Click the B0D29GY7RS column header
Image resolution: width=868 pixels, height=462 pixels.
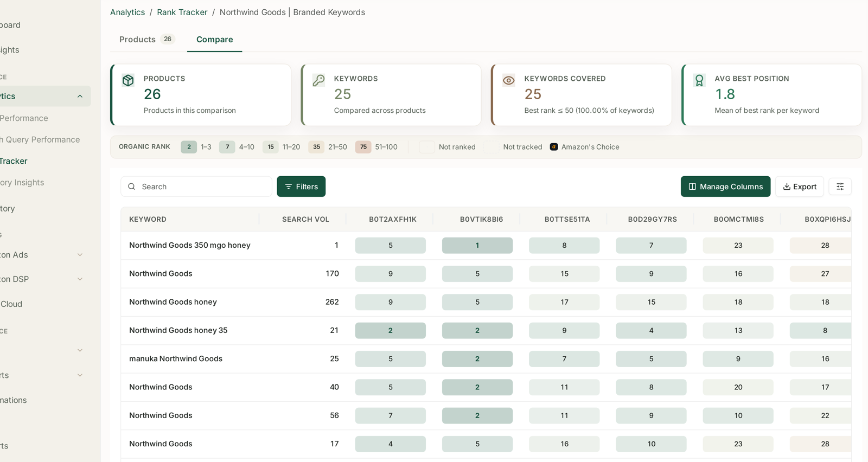pyautogui.click(x=653, y=220)
